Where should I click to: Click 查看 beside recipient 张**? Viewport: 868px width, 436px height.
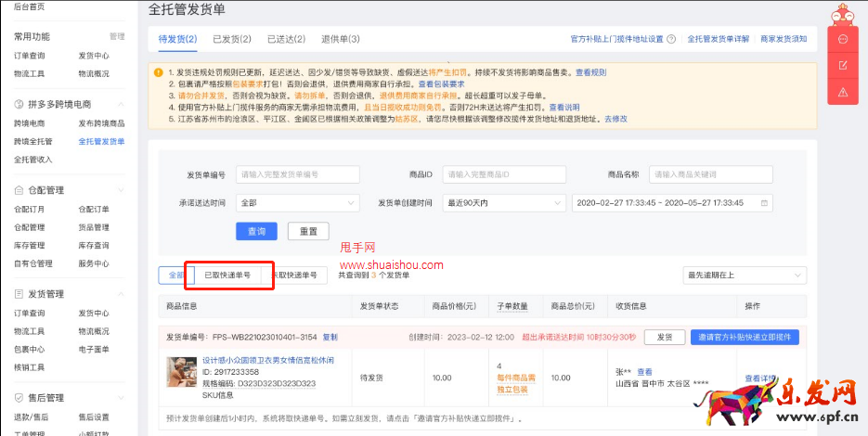coord(645,372)
